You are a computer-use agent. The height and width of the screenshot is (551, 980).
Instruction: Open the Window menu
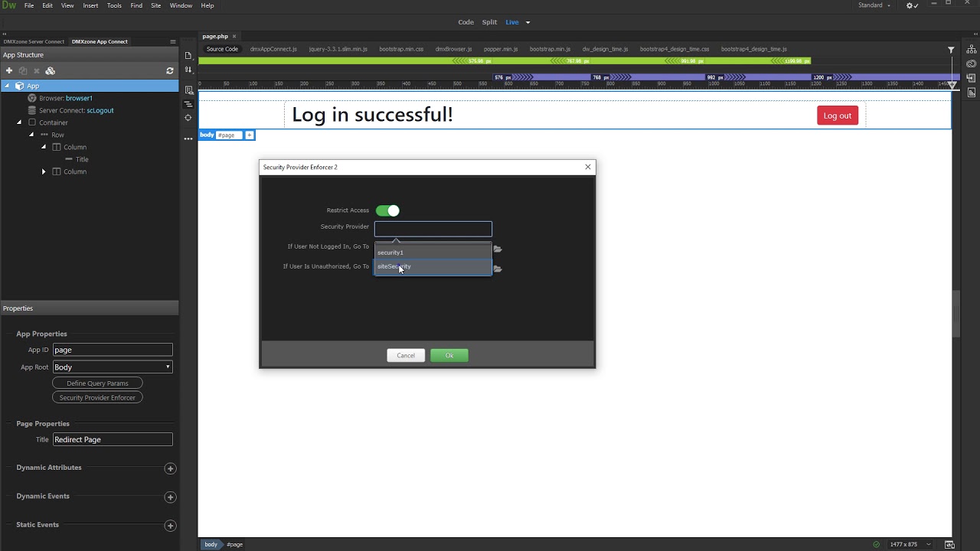pyautogui.click(x=181, y=5)
